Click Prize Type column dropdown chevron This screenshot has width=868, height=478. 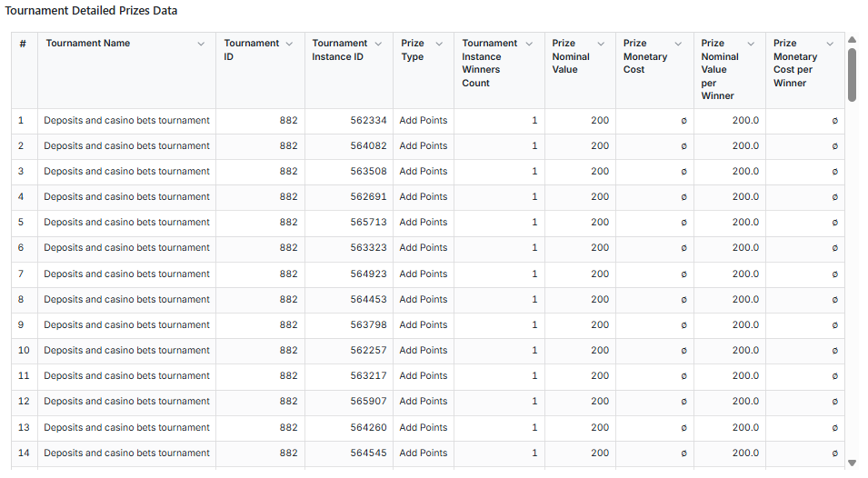pos(439,44)
